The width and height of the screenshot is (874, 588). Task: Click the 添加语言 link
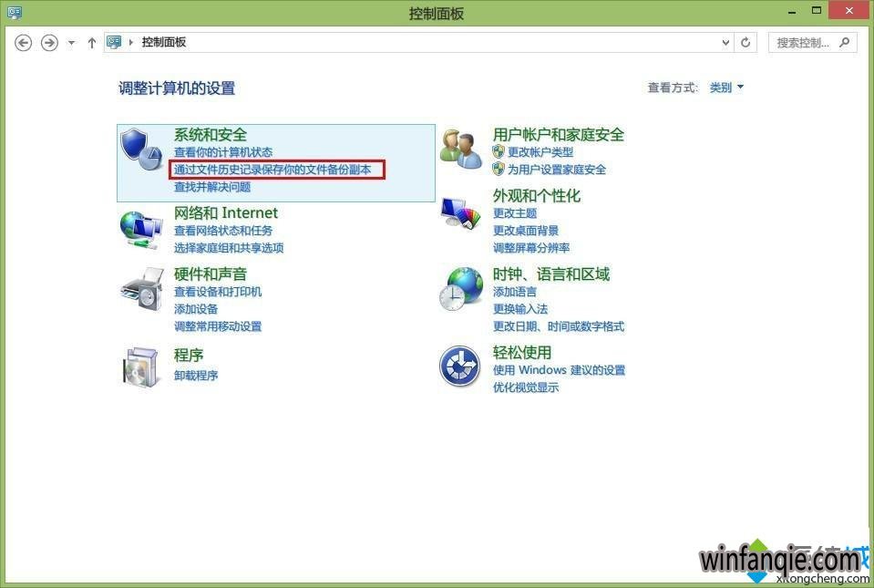515,292
